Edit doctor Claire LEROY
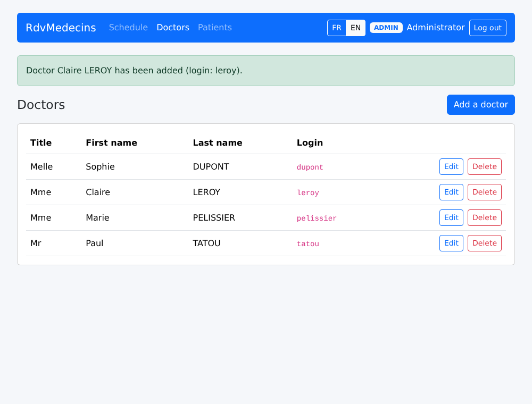The height and width of the screenshot is (404, 532). (x=451, y=192)
